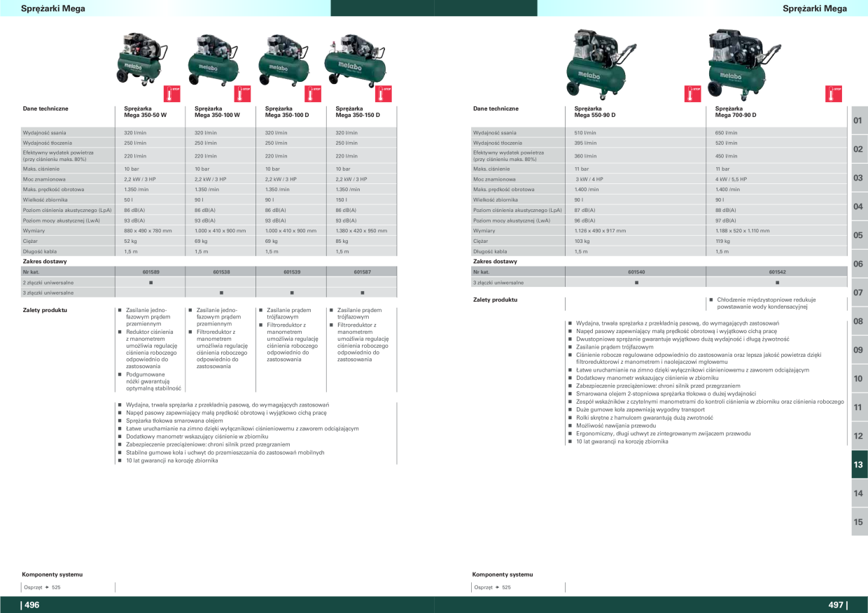Click the column heading Sprężarka Mega 700-90 D
Viewport: 868px width, 613px height.
pyautogui.click(x=736, y=112)
